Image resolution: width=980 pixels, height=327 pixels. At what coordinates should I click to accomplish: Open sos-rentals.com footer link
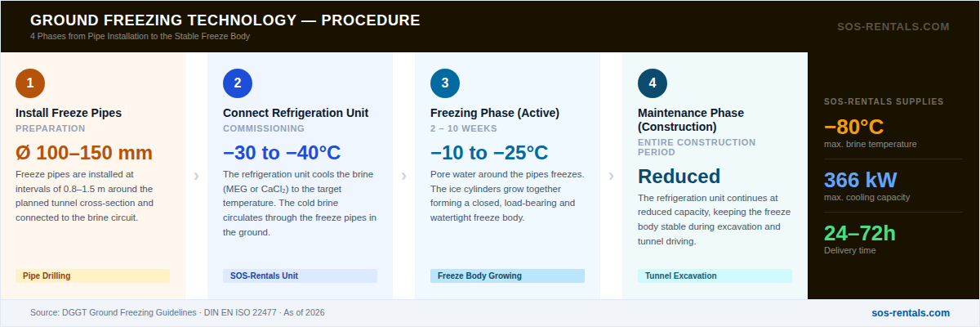click(x=911, y=312)
